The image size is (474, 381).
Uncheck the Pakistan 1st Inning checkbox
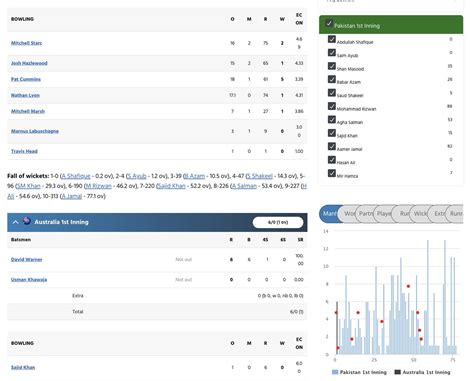(329, 24)
